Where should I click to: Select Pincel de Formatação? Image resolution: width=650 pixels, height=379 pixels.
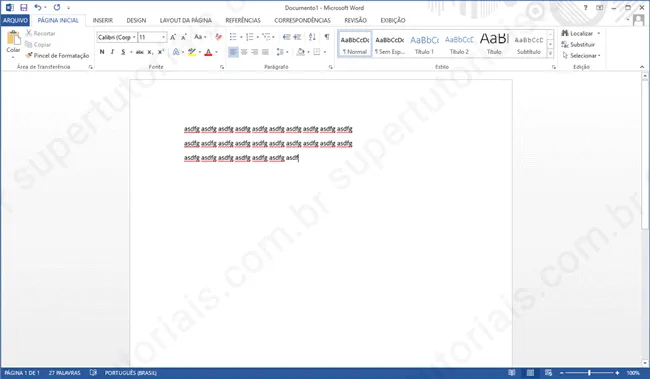click(x=57, y=56)
